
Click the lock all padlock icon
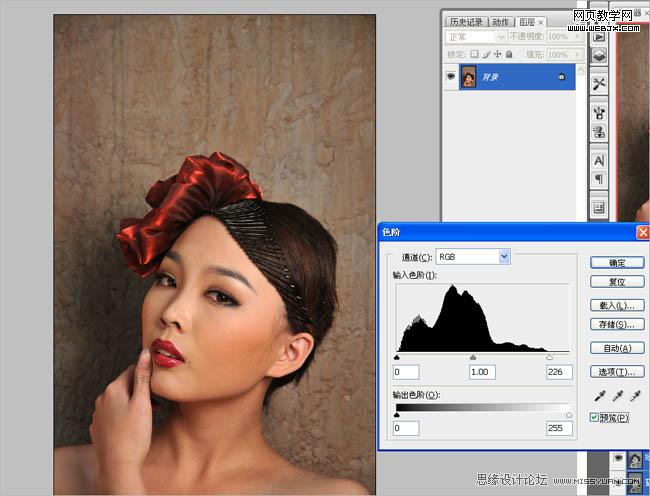pyautogui.click(x=509, y=54)
